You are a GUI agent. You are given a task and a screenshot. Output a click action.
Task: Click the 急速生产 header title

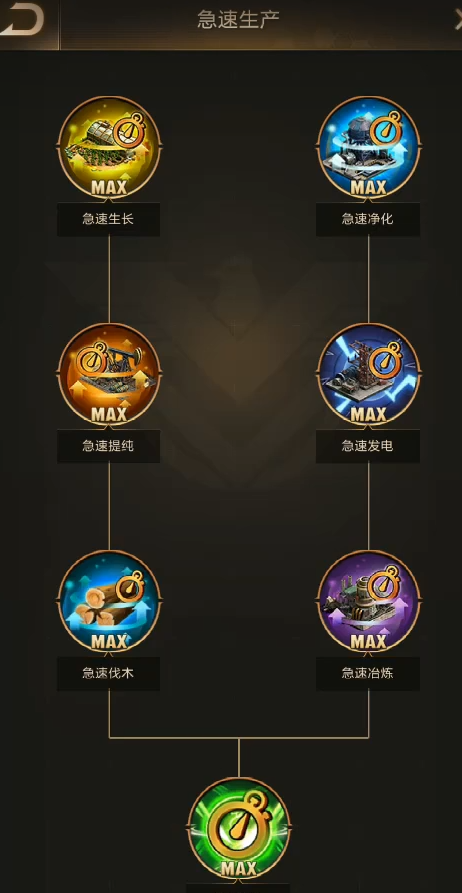[239, 19]
